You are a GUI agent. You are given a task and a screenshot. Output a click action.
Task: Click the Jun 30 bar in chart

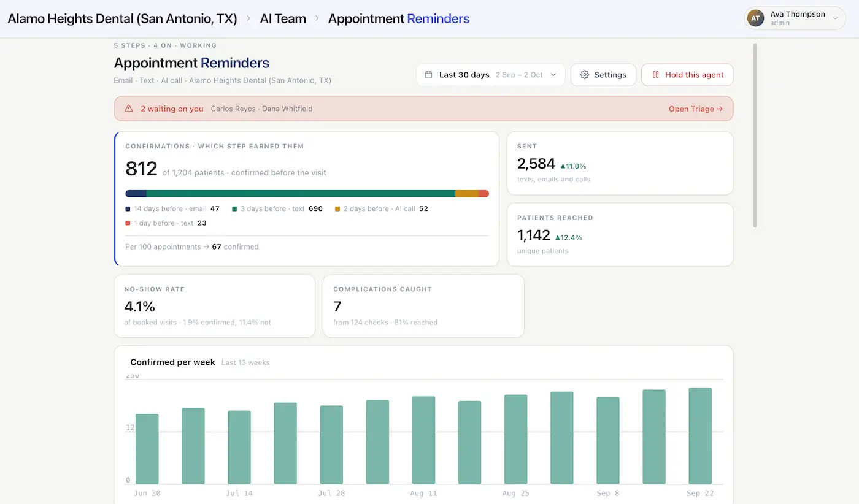[147, 449]
